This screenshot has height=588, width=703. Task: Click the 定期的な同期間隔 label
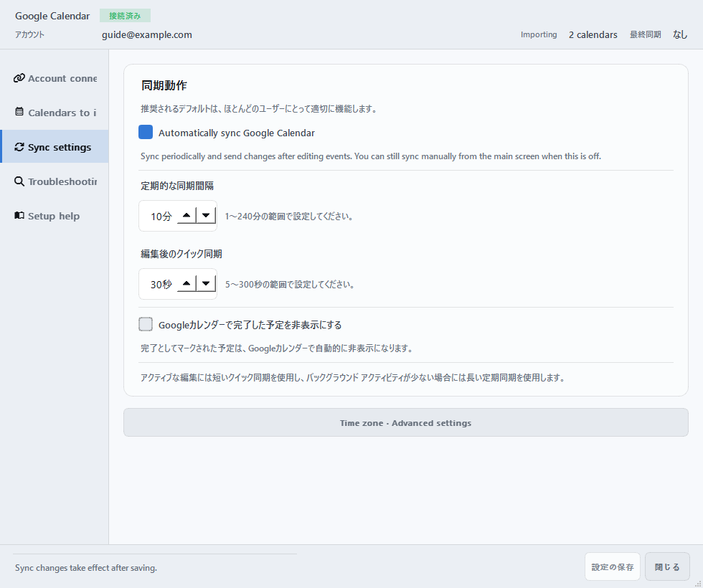(x=177, y=186)
